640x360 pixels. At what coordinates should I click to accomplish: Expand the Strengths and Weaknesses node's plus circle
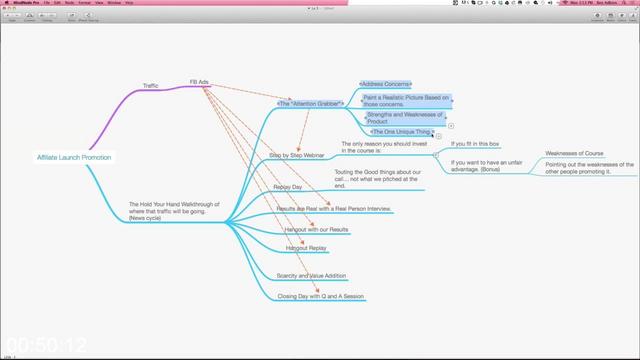pyautogui.click(x=451, y=126)
